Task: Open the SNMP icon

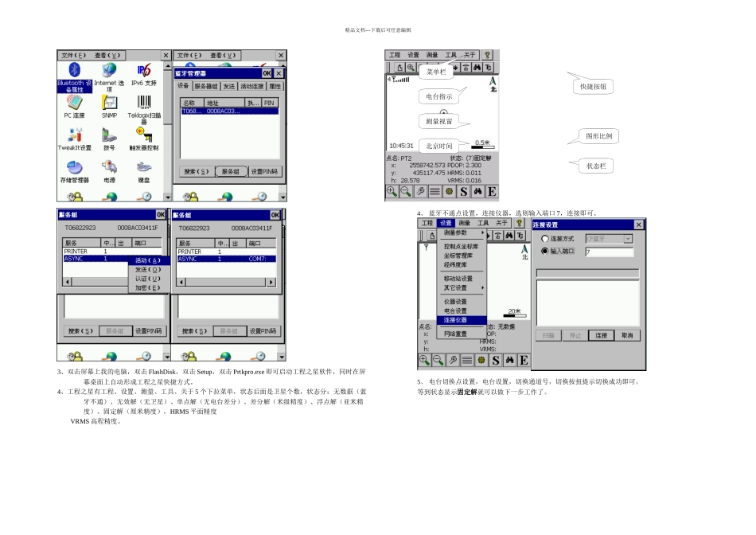Action: coord(110,107)
